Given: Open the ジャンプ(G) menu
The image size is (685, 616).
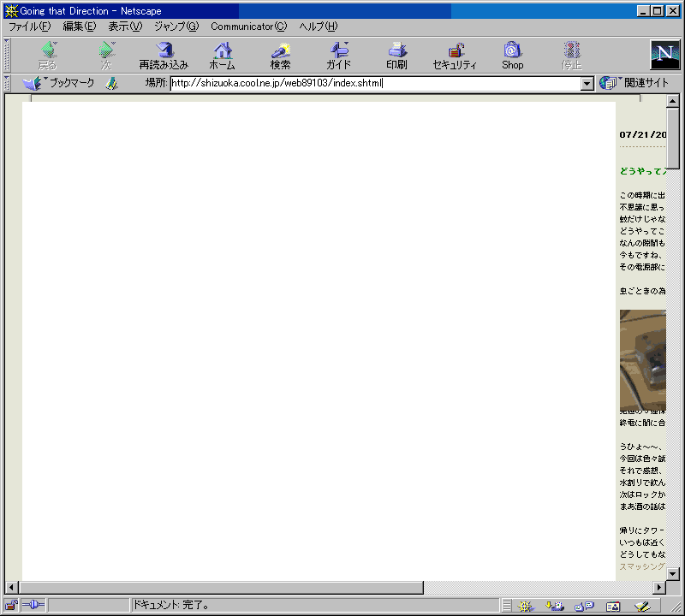Looking at the screenshot, I should 176,27.
